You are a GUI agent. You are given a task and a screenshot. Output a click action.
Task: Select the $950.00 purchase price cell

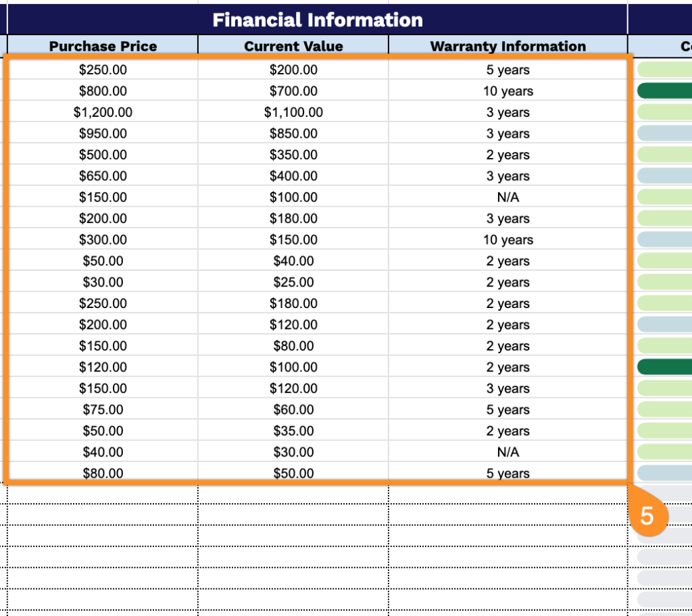click(x=103, y=134)
